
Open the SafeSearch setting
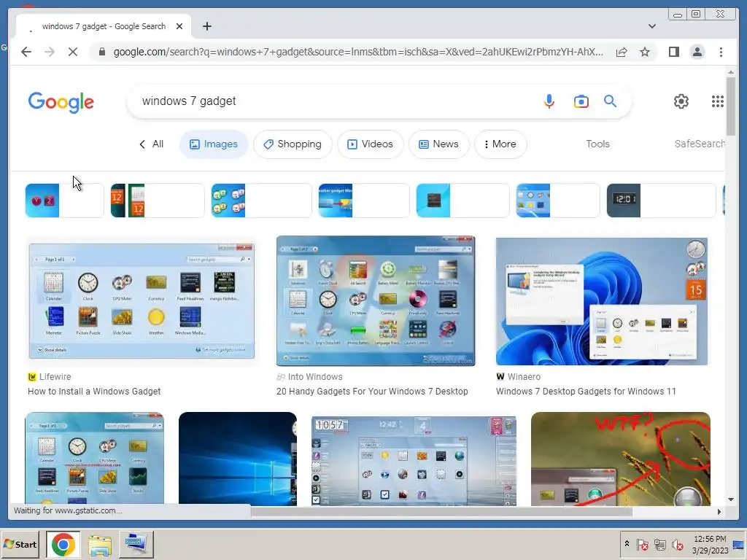pos(700,144)
